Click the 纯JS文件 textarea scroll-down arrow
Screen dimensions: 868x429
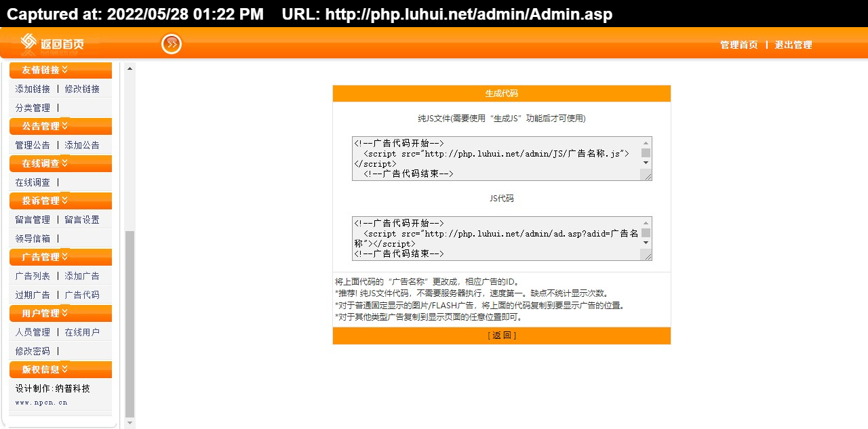point(646,163)
